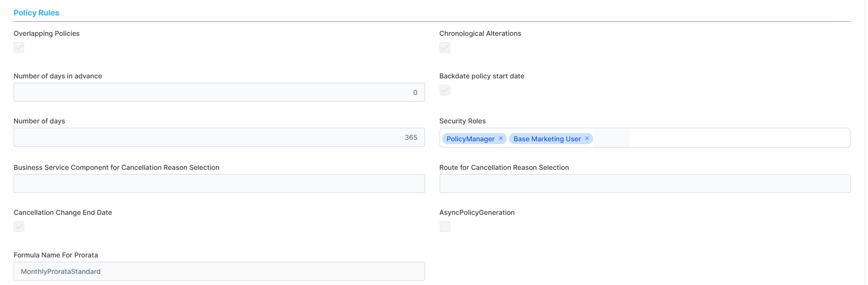Viewport: 868px width, 285px height.
Task: Toggle the Cancellation Change End Date checkbox
Action: tap(19, 226)
